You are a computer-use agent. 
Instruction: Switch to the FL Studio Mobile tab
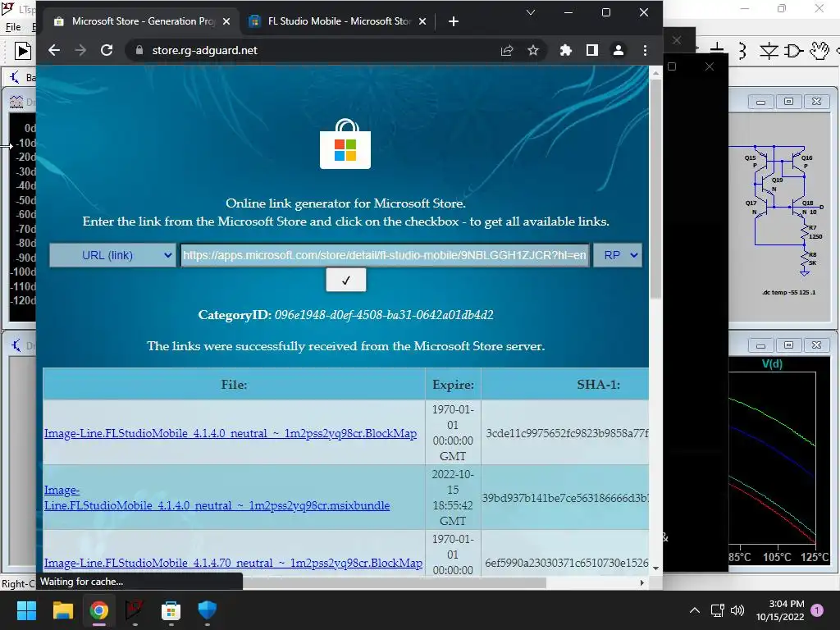337,21
